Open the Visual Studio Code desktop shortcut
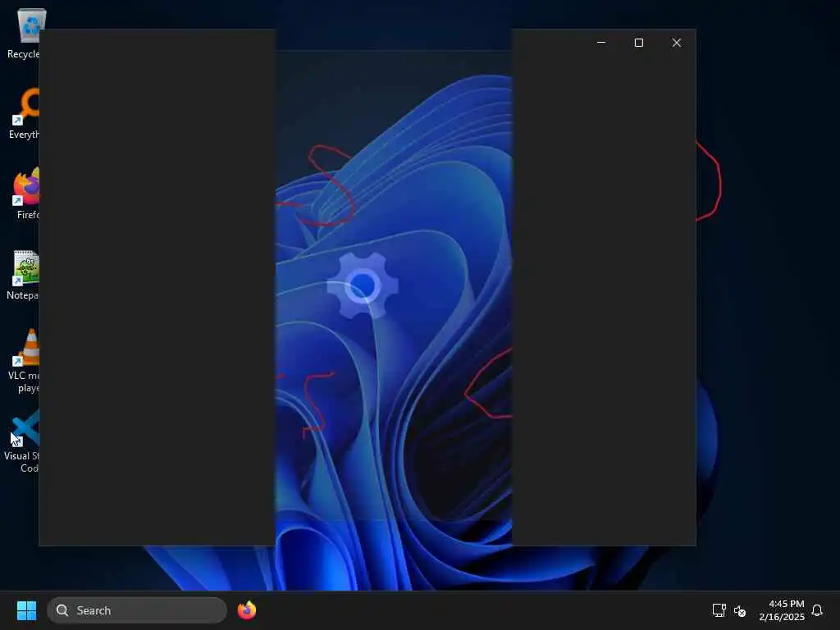Viewport: 840px width, 630px height. [22, 441]
